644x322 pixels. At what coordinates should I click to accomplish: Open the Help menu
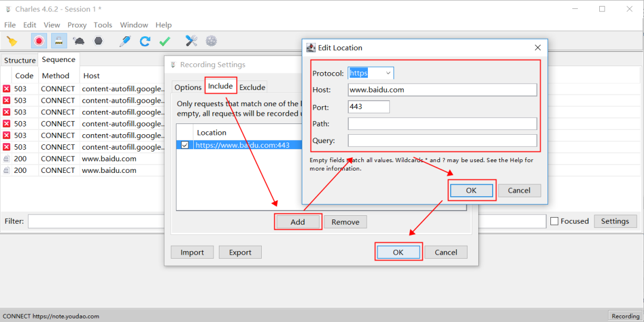(163, 25)
